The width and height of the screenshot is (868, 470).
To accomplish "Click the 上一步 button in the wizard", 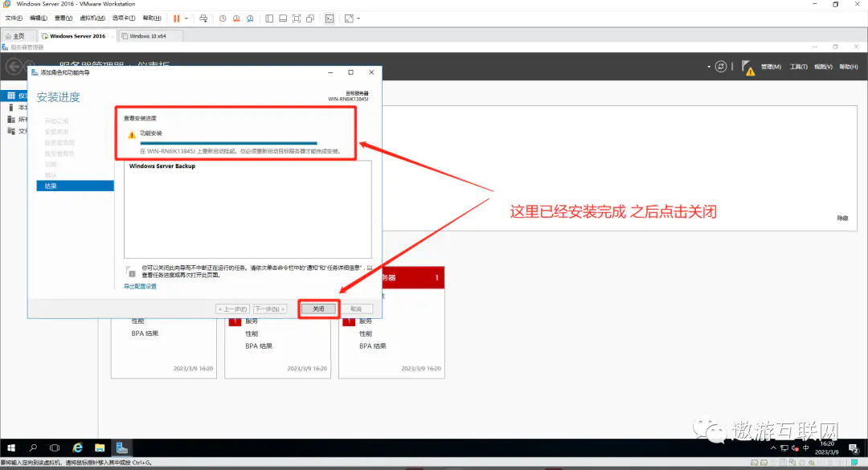I will 232,309.
